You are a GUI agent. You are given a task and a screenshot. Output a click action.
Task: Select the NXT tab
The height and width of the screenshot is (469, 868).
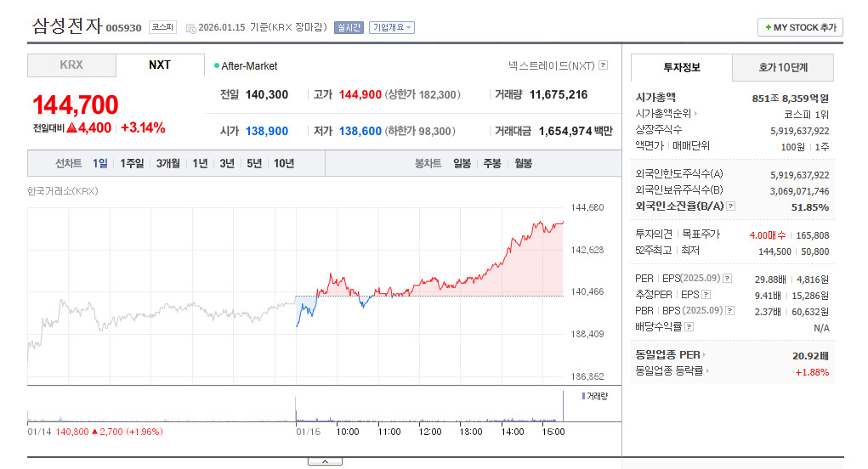click(x=160, y=65)
